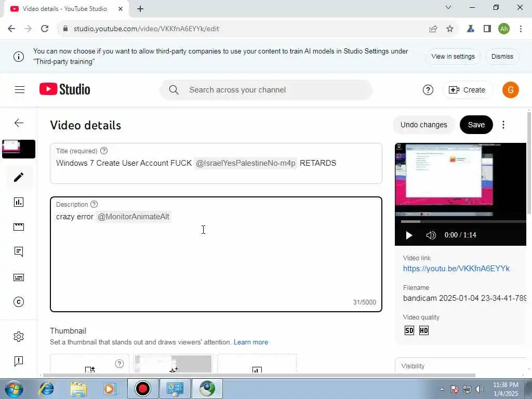Open the Help question mark icon
Screen dimensions: 532x399
428,90
